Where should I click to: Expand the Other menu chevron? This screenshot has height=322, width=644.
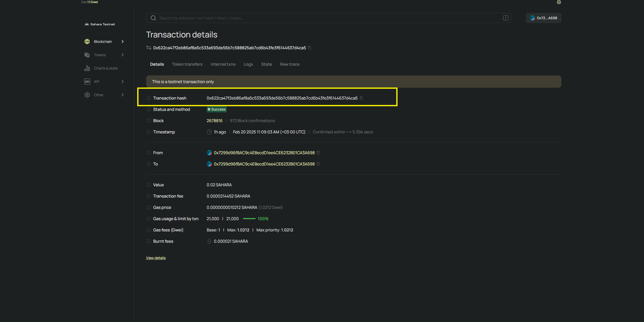click(x=122, y=95)
